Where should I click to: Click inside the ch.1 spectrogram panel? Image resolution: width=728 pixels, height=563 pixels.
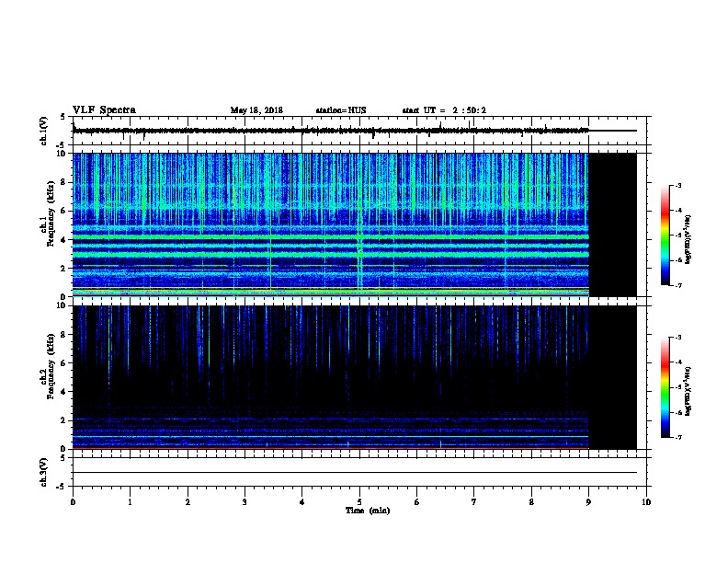click(331, 224)
